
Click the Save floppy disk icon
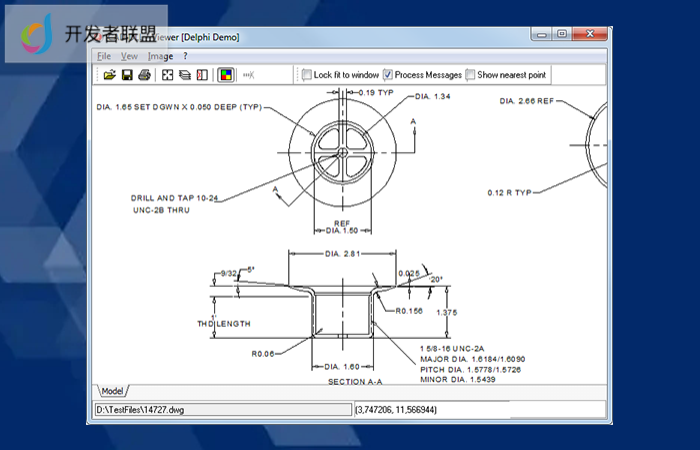(127, 75)
